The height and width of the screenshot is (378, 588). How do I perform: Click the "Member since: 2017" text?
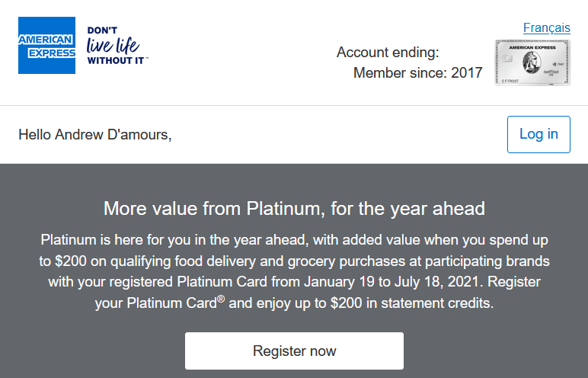point(417,73)
